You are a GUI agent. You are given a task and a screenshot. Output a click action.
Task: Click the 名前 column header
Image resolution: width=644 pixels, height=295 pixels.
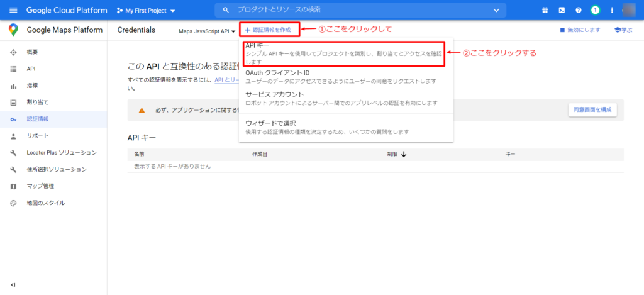click(139, 154)
